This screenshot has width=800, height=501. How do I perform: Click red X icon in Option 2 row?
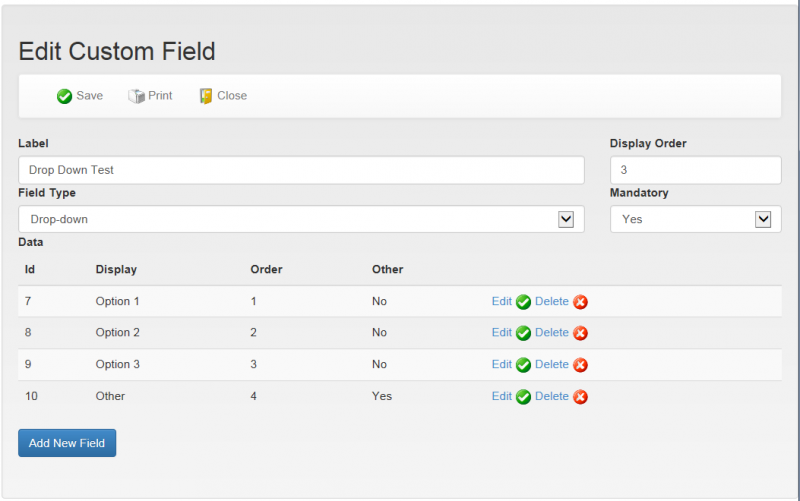point(580,333)
